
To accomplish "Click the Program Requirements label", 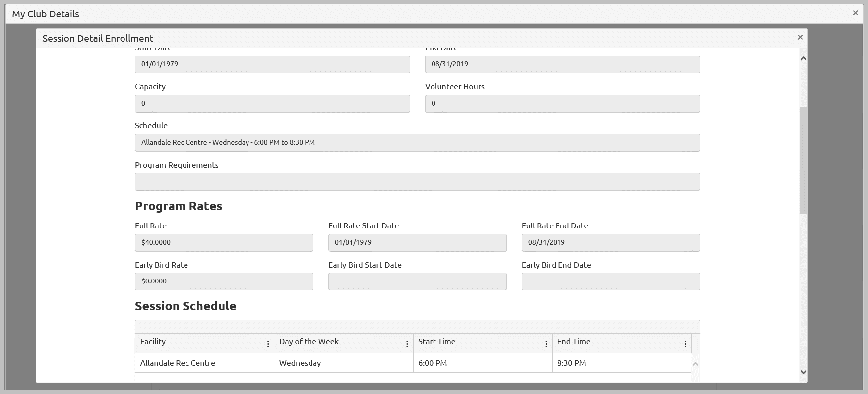I will tap(177, 165).
